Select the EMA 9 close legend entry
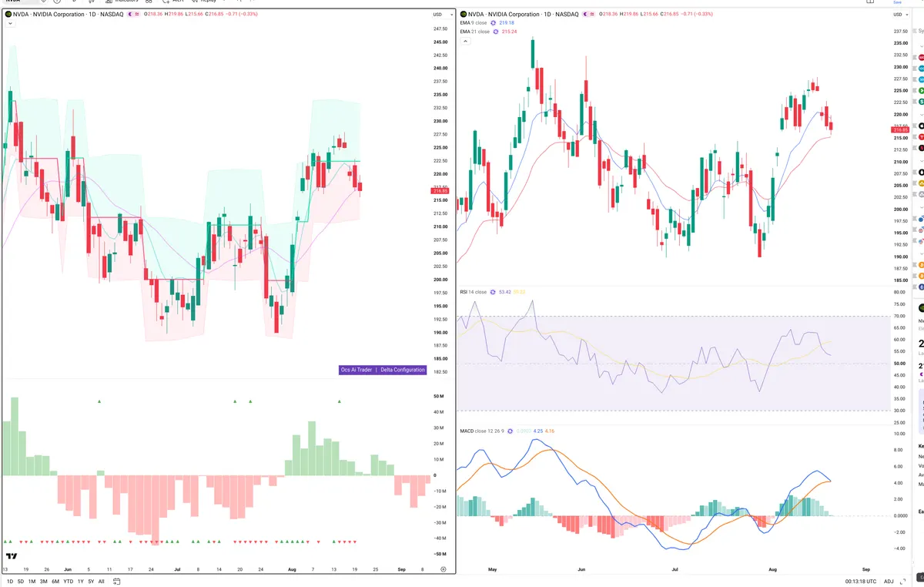Screen dimensions: 924x587 pyautogui.click(x=474, y=23)
